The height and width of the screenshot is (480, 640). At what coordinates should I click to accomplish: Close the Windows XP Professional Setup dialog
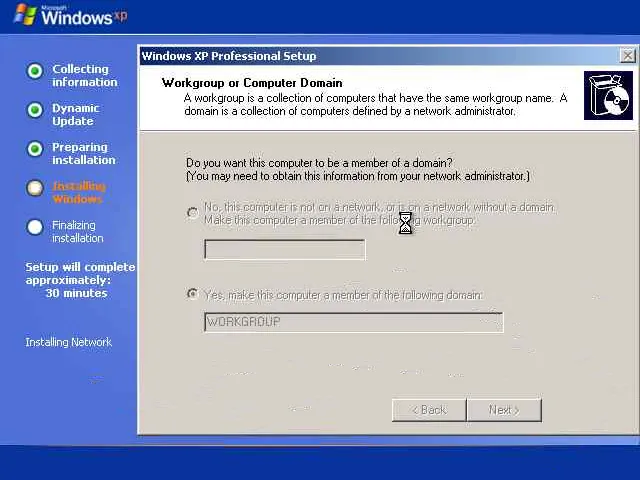point(627,56)
